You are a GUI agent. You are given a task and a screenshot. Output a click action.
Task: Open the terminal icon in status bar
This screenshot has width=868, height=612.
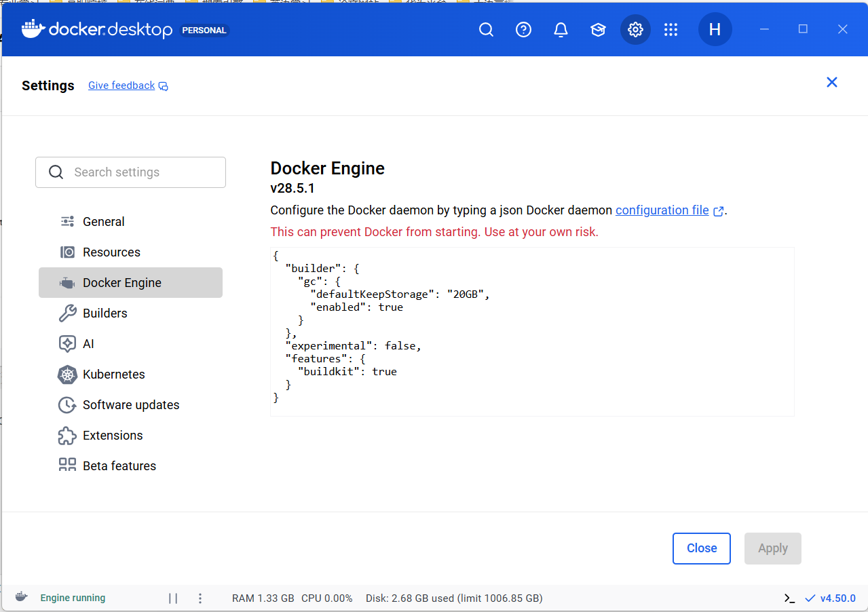(x=789, y=598)
